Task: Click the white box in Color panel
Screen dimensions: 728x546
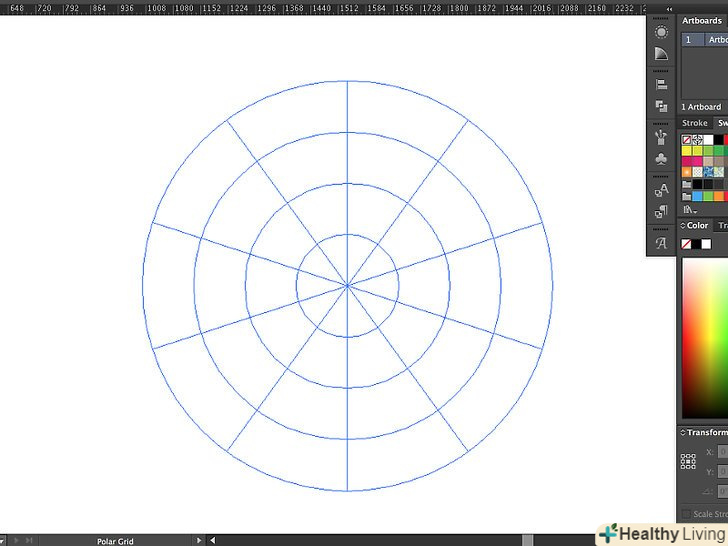Action: (706, 244)
